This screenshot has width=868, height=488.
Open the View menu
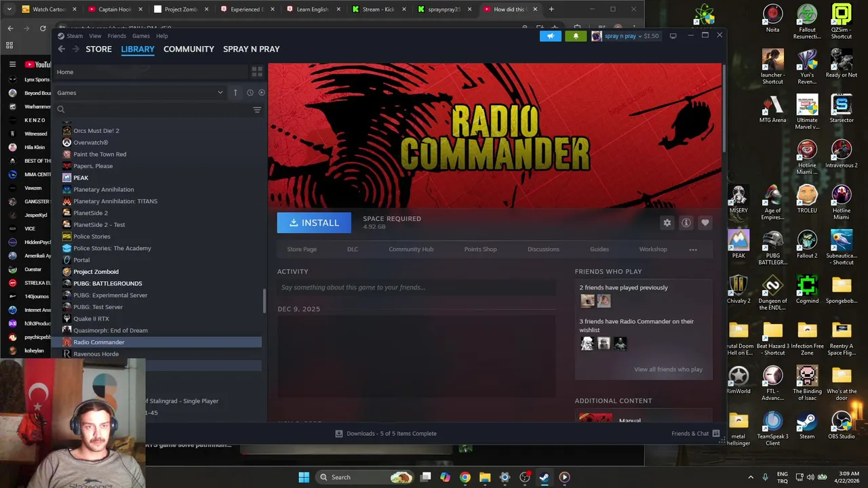tap(95, 36)
